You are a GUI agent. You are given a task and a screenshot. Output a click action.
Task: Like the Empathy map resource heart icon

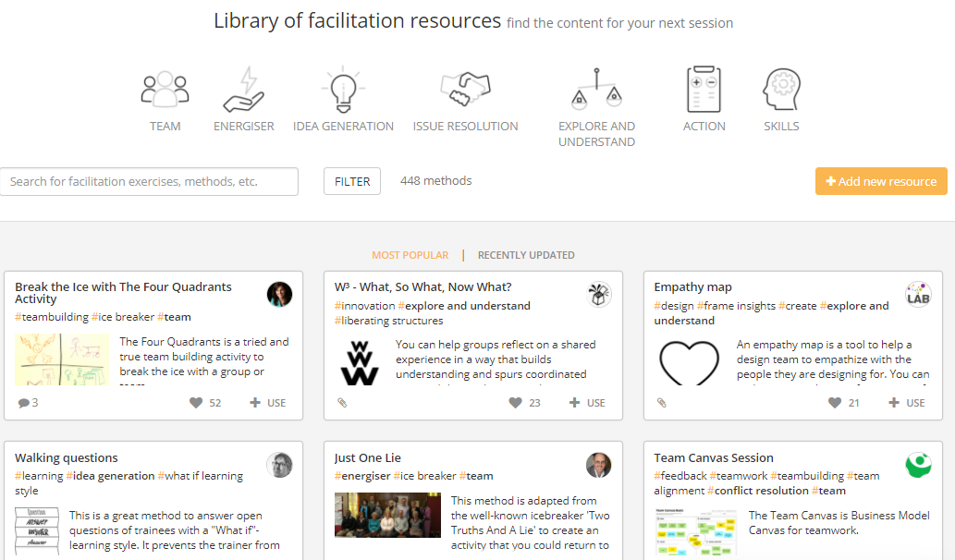(x=837, y=402)
